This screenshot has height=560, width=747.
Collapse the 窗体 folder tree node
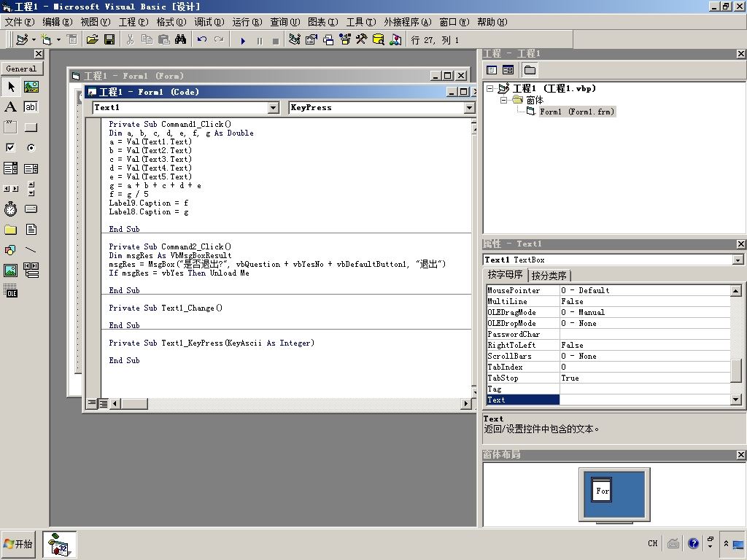[x=503, y=100]
